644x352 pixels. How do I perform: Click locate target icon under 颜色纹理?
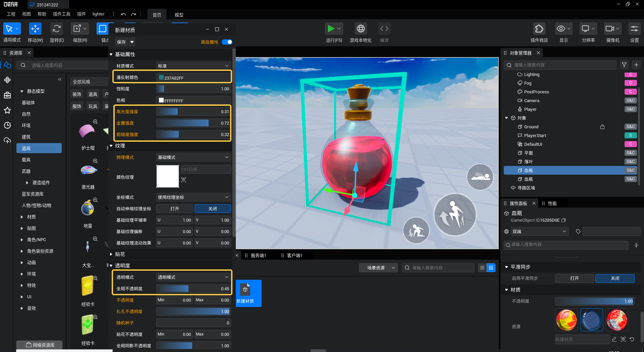(183, 180)
